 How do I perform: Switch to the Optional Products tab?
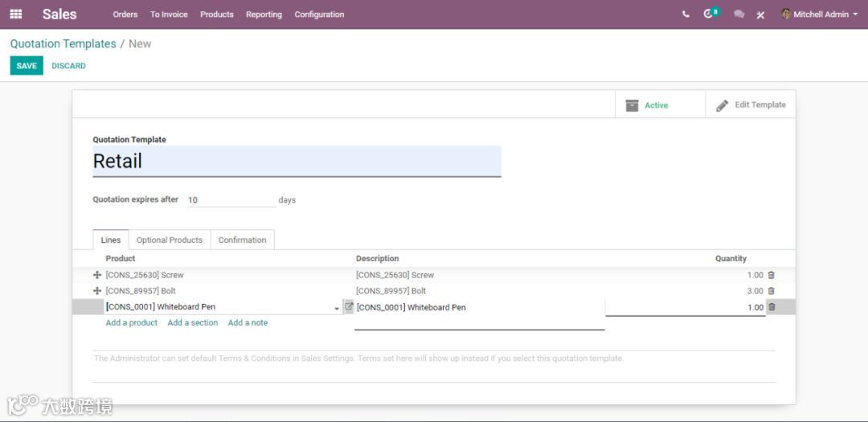click(170, 240)
